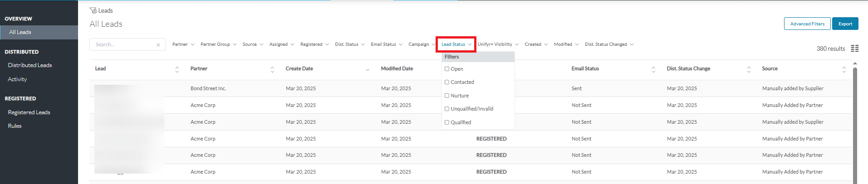
Task: Check the Nurture lead status filter
Action: coord(447,96)
